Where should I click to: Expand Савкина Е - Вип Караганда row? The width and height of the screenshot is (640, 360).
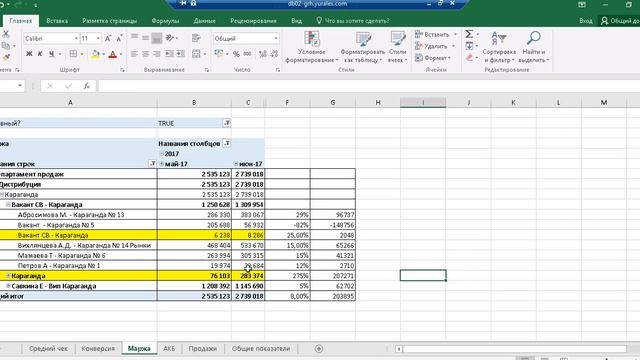pyautogui.click(x=8, y=286)
